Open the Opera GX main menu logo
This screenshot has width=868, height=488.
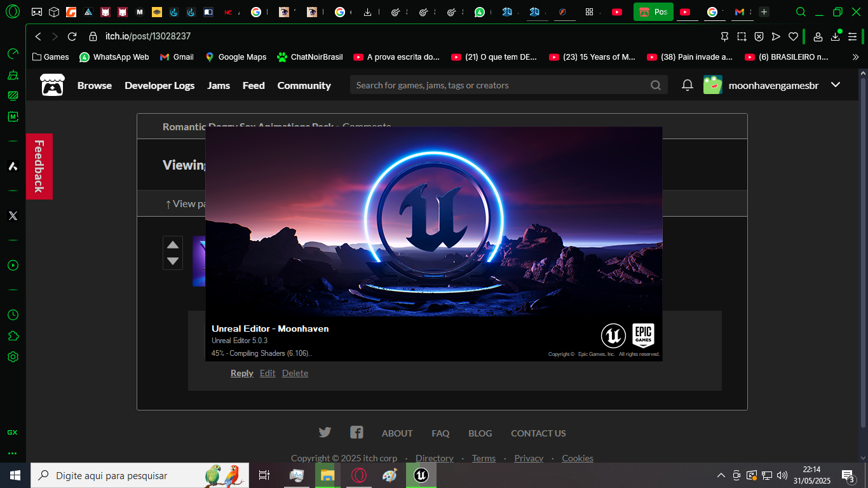click(x=13, y=11)
